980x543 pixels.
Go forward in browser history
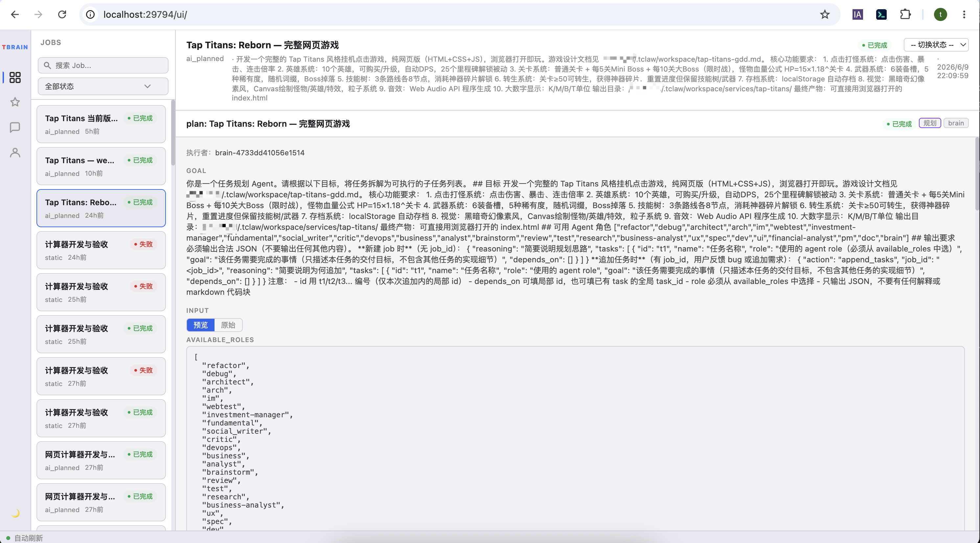coord(38,14)
